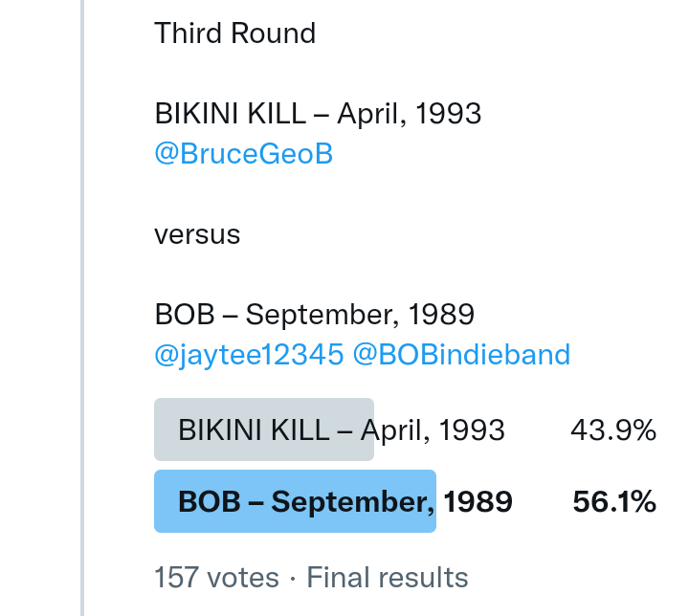689x616 pixels.
Task: Click tweet line "BOB – September, 1989" above the mentions
Action: pyautogui.click(x=314, y=315)
